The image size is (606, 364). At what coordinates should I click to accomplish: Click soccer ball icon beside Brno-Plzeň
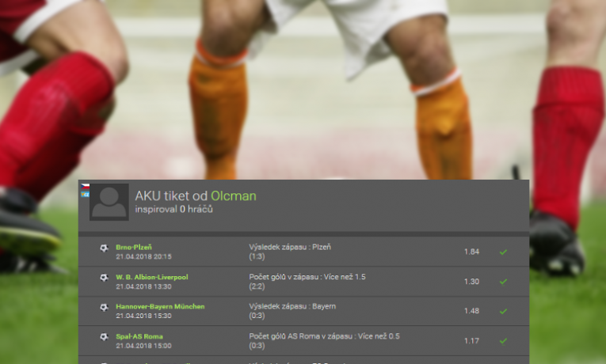coord(104,248)
